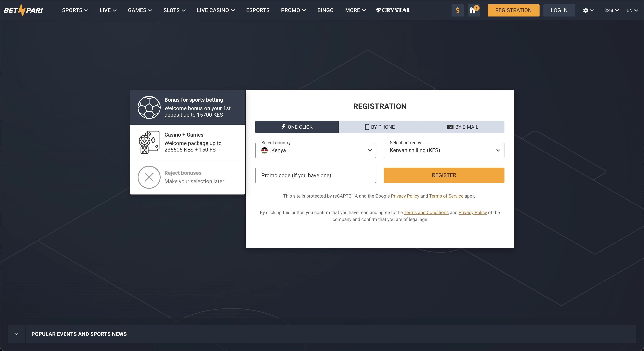
Task: Click the Registration button in header
Action: [513, 10]
